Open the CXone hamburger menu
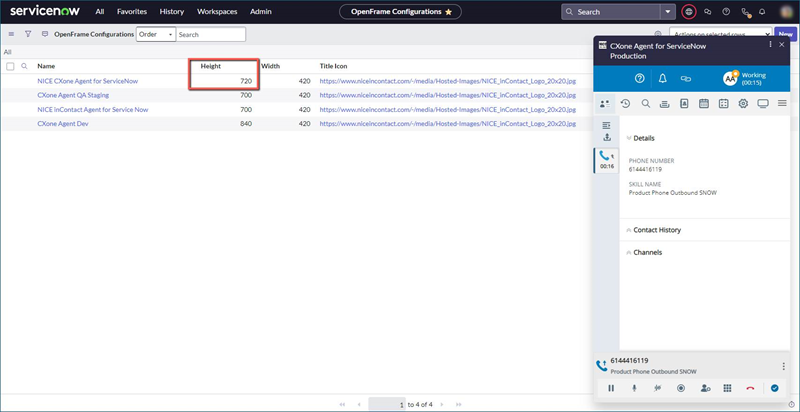The height and width of the screenshot is (412, 800). (x=782, y=103)
